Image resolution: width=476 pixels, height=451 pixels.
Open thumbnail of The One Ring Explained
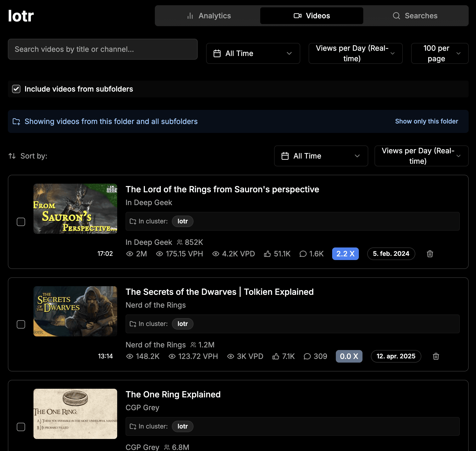(75, 414)
